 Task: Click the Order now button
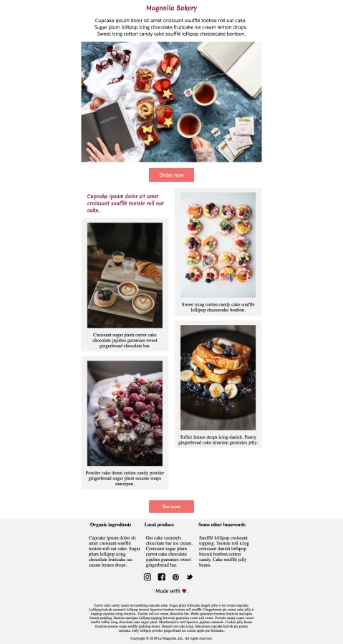171,175
